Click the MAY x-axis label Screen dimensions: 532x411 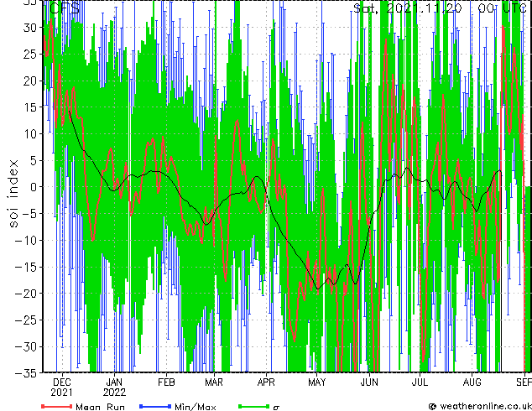[x=317, y=382]
